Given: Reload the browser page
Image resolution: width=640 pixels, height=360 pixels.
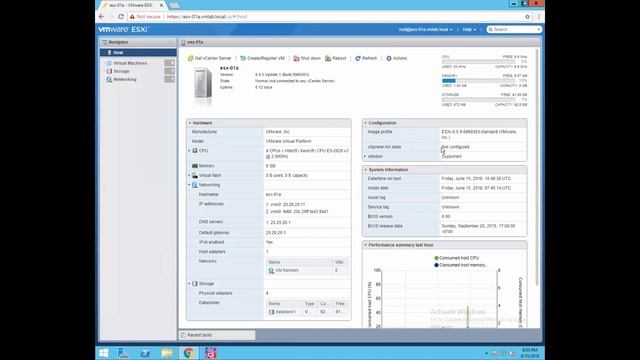Looking at the screenshot, I should 121,17.
